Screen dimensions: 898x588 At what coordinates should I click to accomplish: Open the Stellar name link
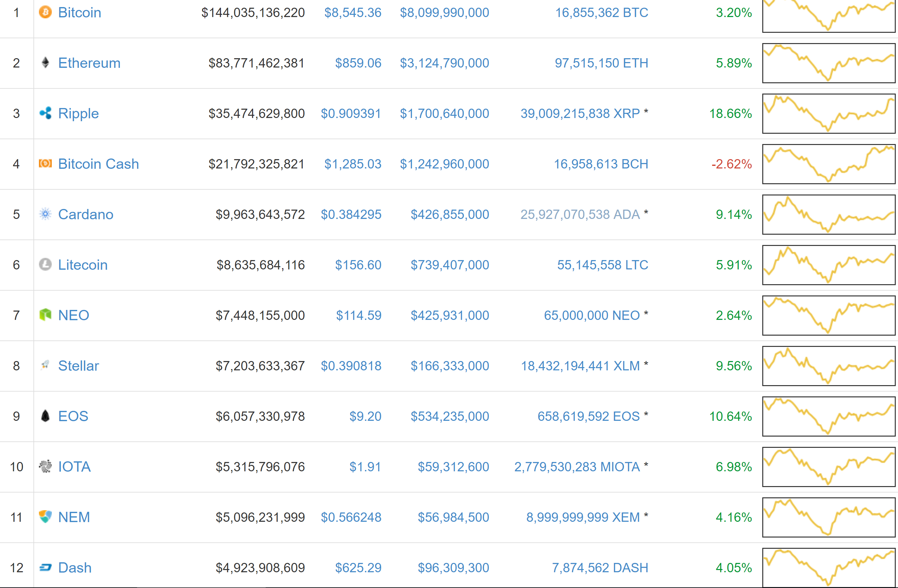pos(78,366)
